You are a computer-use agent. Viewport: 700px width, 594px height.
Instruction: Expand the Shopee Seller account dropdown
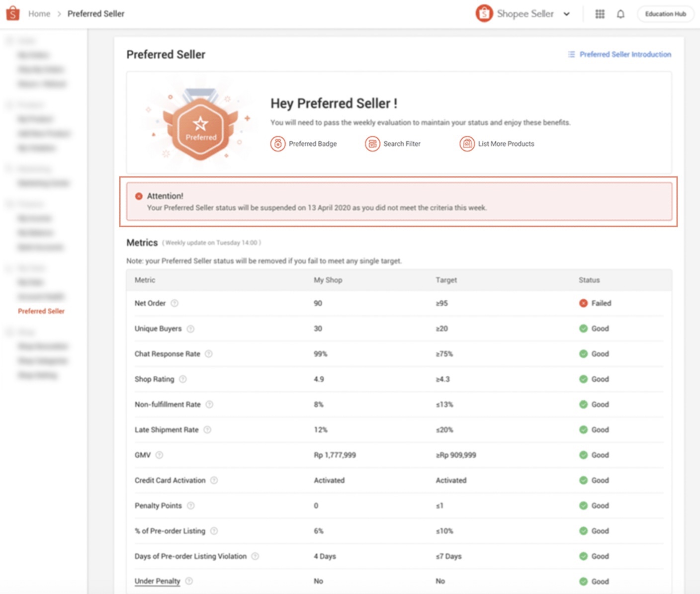click(x=566, y=14)
